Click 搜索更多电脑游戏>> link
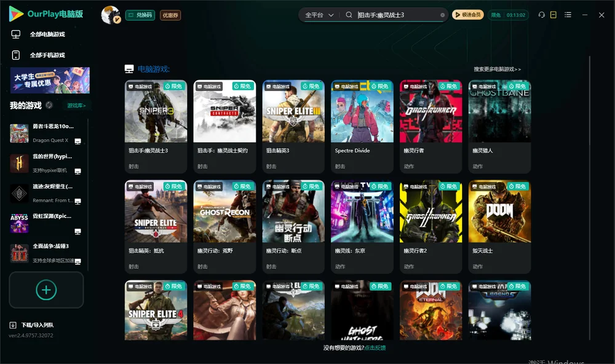 (x=497, y=69)
